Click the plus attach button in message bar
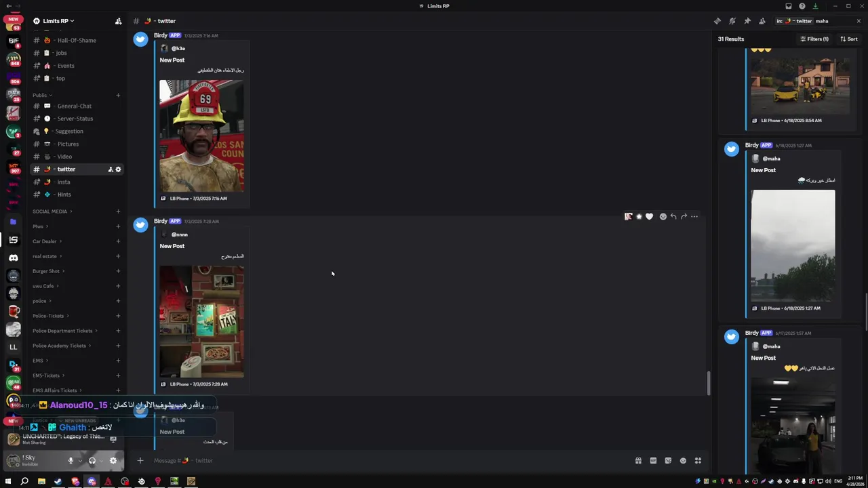 pos(140,461)
